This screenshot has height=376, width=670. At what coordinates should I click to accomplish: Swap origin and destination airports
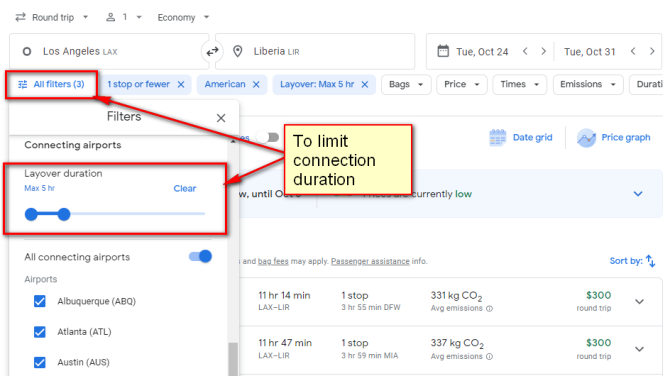coord(212,52)
